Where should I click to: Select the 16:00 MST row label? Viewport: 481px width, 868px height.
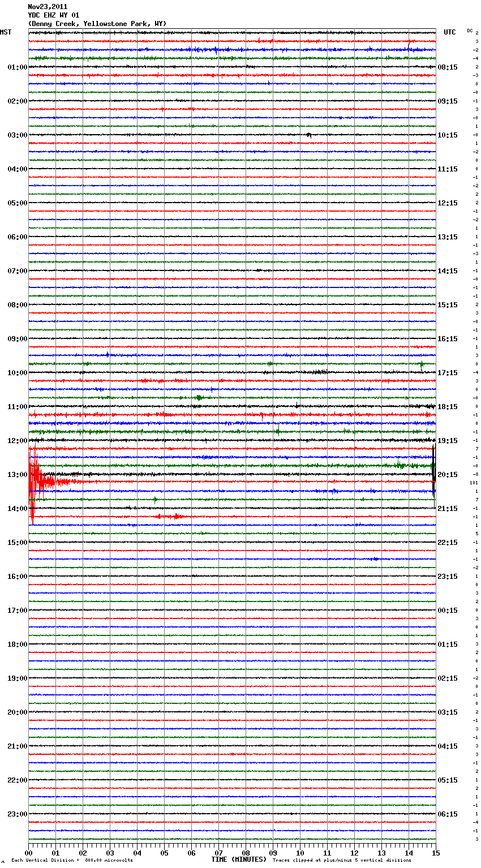18,577
